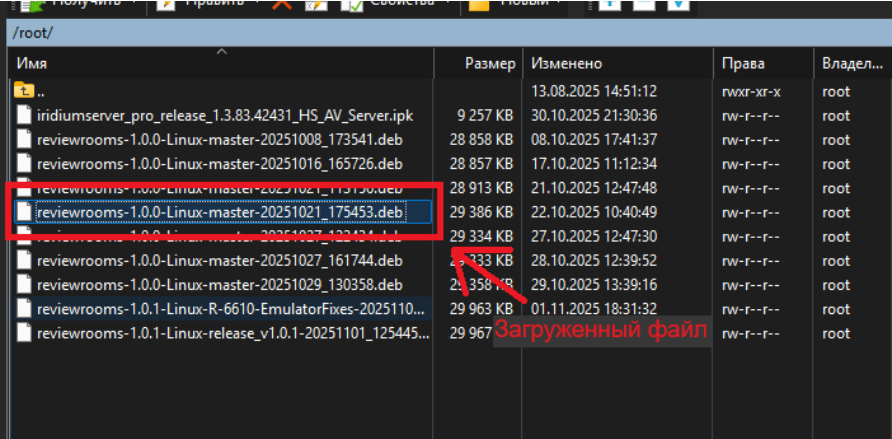The height and width of the screenshot is (439, 892).
Task: Click the date 30.10.2025 21:30:36
Action: point(594,115)
